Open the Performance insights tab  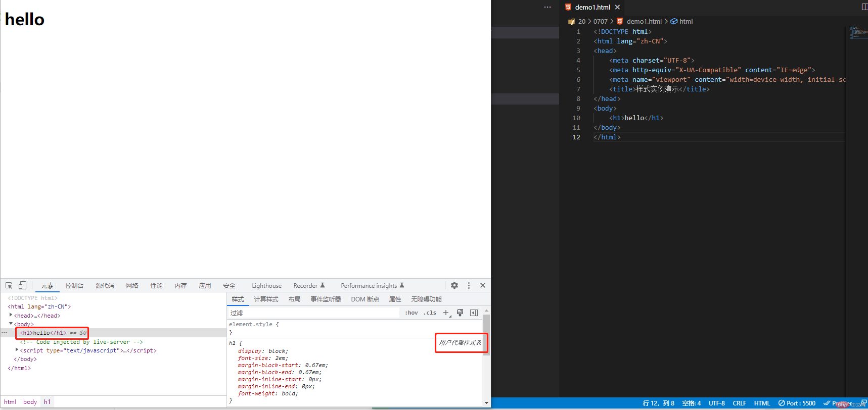click(373, 286)
